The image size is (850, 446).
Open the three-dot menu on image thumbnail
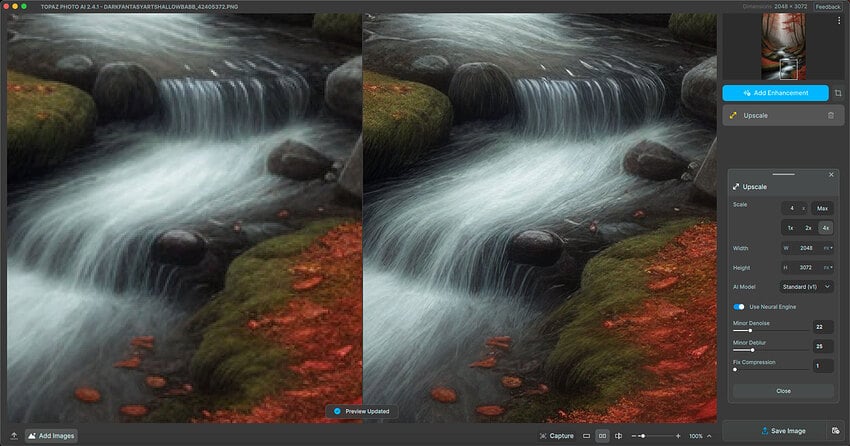[838, 21]
